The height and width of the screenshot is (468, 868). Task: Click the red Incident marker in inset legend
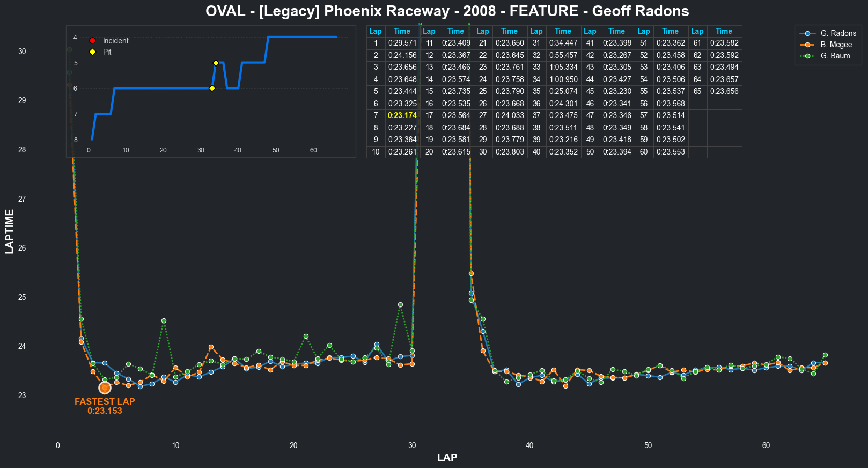click(x=92, y=41)
